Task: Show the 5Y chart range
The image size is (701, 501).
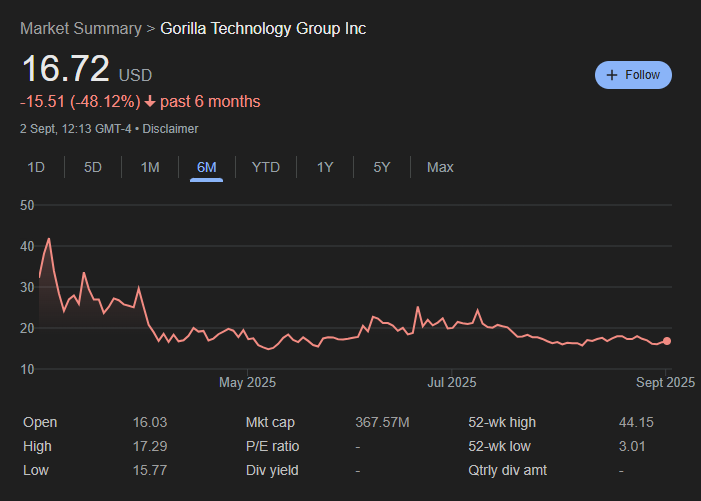Action: point(382,167)
